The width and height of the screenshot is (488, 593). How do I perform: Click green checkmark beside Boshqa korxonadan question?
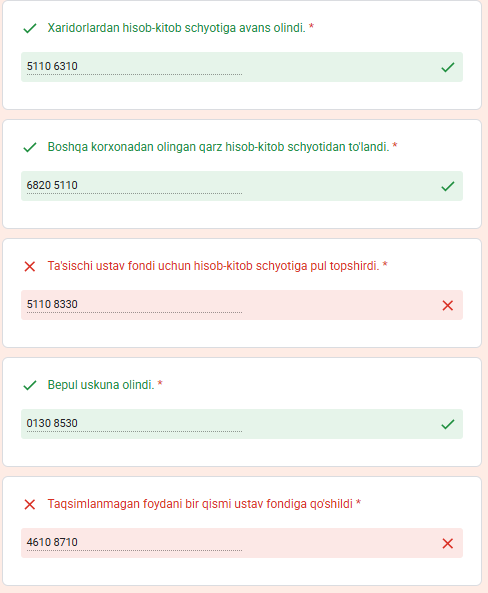(x=30, y=147)
